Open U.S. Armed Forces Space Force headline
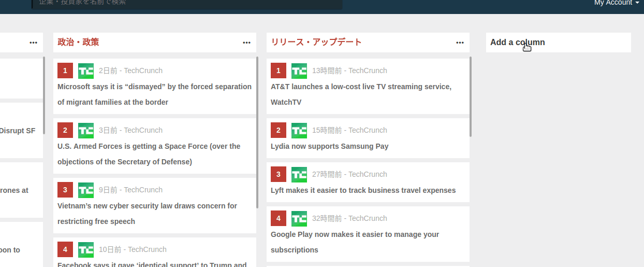Screen dimensions: 644x267 pos(149,154)
